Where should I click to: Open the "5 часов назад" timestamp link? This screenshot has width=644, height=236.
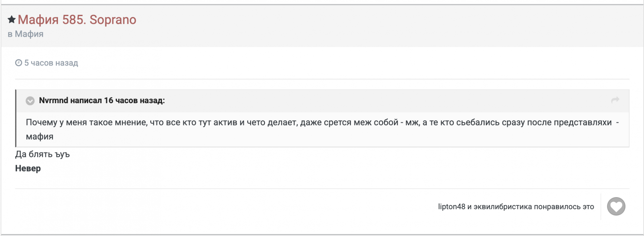point(51,63)
